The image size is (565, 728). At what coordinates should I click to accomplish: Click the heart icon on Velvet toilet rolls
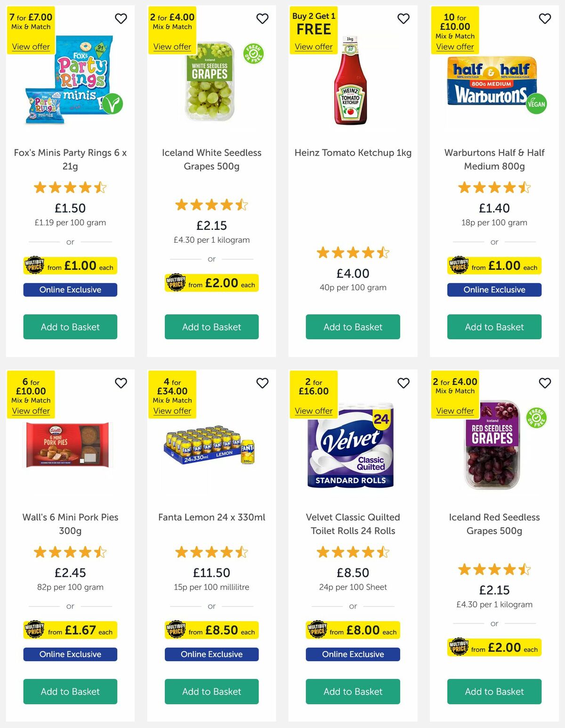(x=404, y=383)
